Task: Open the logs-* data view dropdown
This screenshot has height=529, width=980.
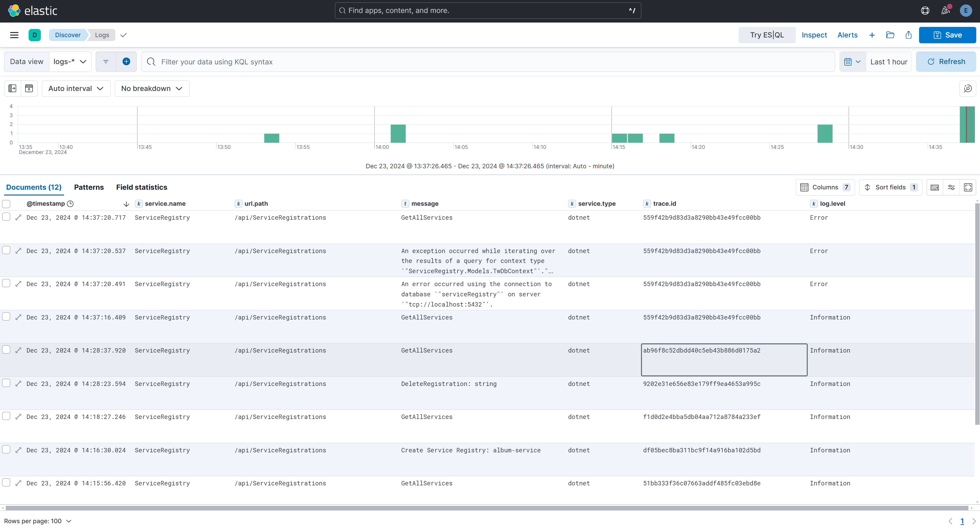Action: click(x=70, y=62)
